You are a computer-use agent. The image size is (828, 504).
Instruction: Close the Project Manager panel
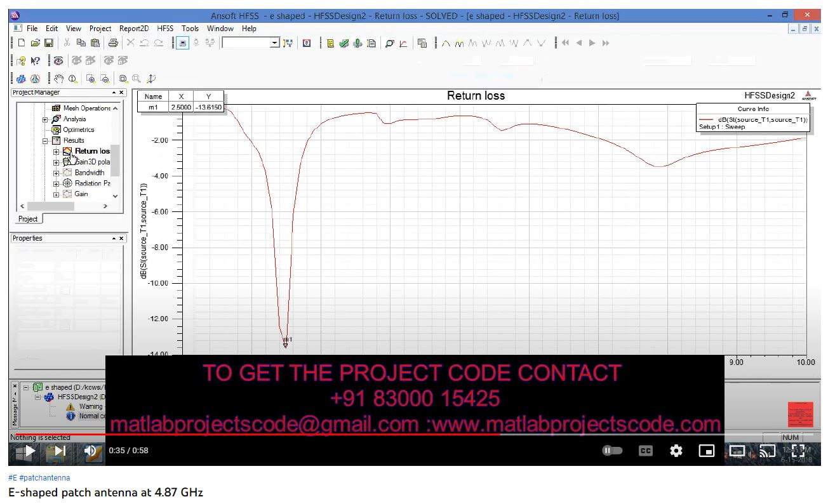pos(121,93)
